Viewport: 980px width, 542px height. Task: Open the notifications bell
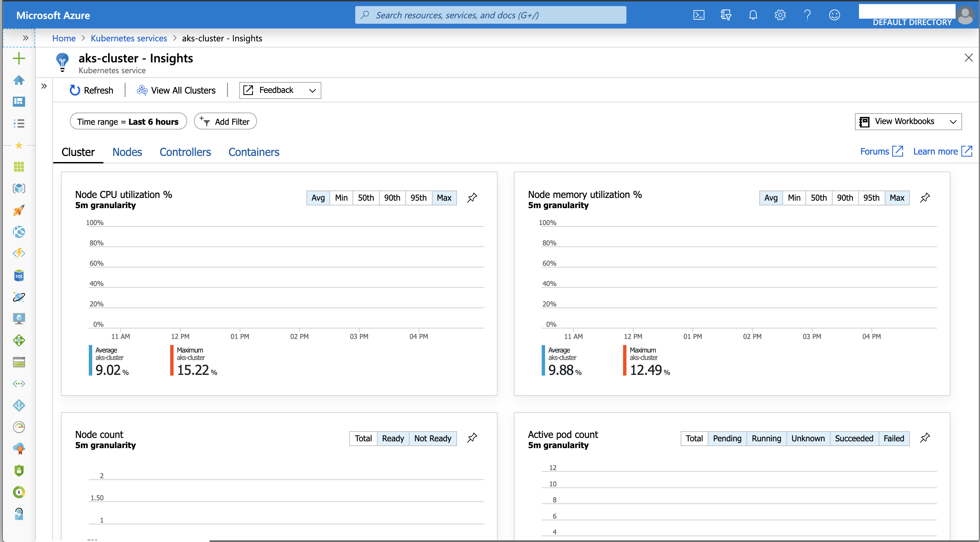(x=753, y=15)
